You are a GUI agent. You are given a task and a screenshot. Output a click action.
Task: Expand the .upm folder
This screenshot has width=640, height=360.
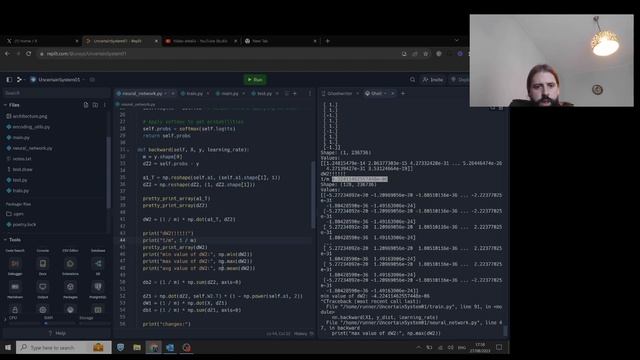[18, 214]
